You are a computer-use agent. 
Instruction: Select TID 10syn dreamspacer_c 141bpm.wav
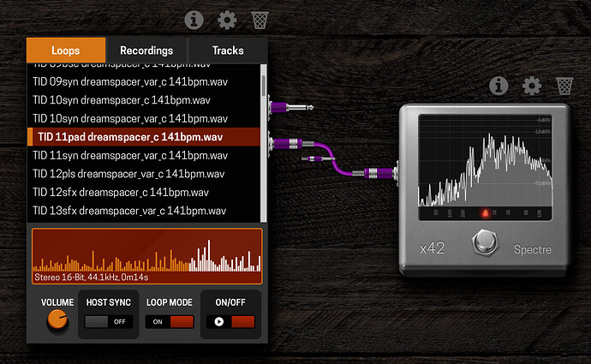coord(144,100)
